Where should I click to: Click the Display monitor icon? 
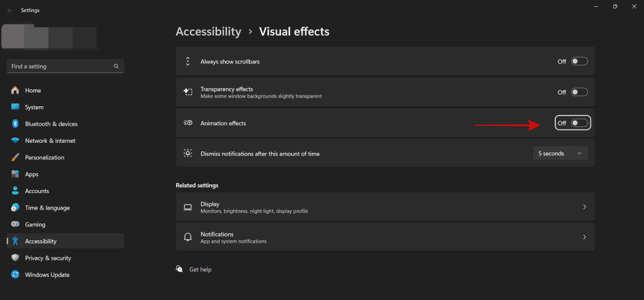click(187, 207)
